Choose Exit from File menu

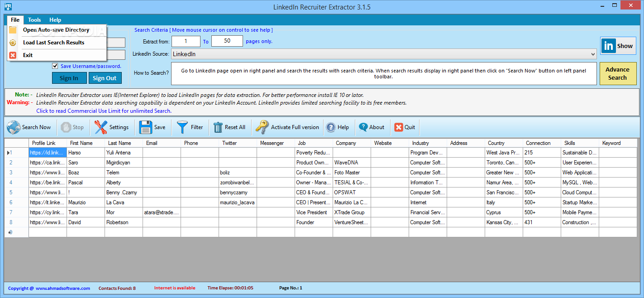point(57,55)
